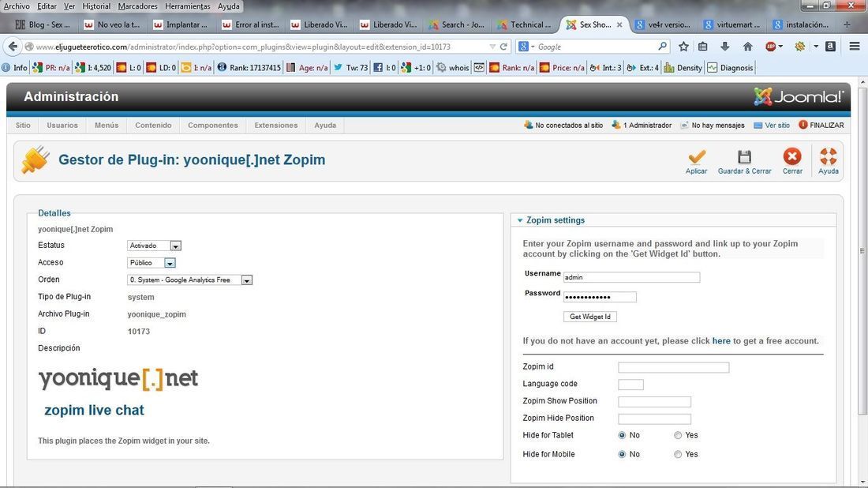Click the browser back arrow button
This screenshot has height=488, width=868.
point(13,47)
